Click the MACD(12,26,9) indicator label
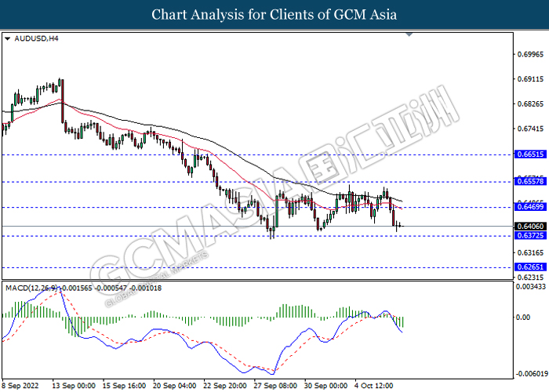549x392 pixels. [32, 289]
